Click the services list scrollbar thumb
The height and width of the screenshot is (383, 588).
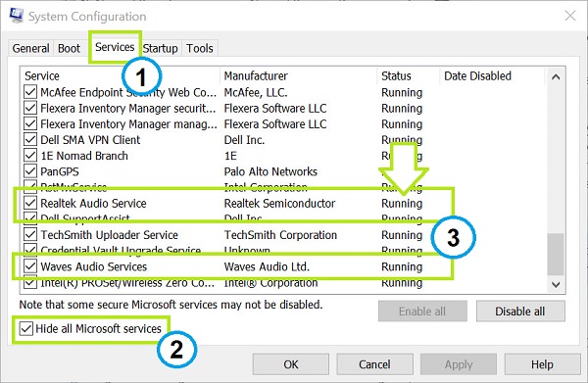pos(556,254)
